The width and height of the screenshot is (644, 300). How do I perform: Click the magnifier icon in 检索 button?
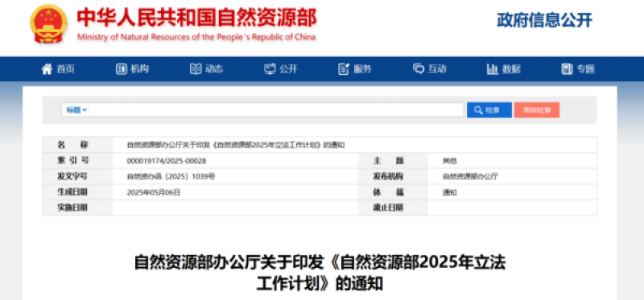point(478,110)
